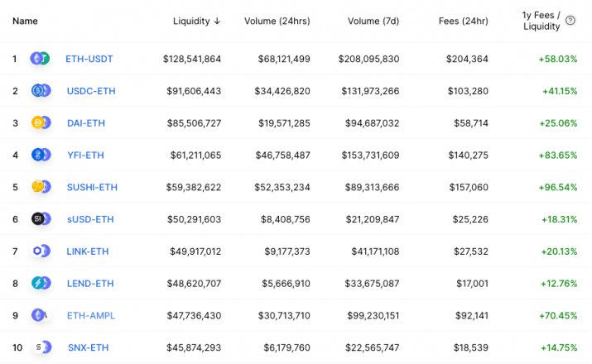Select ETH-USDT liquidity value $128,541,864

pyautogui.click(x=192, y=59)
